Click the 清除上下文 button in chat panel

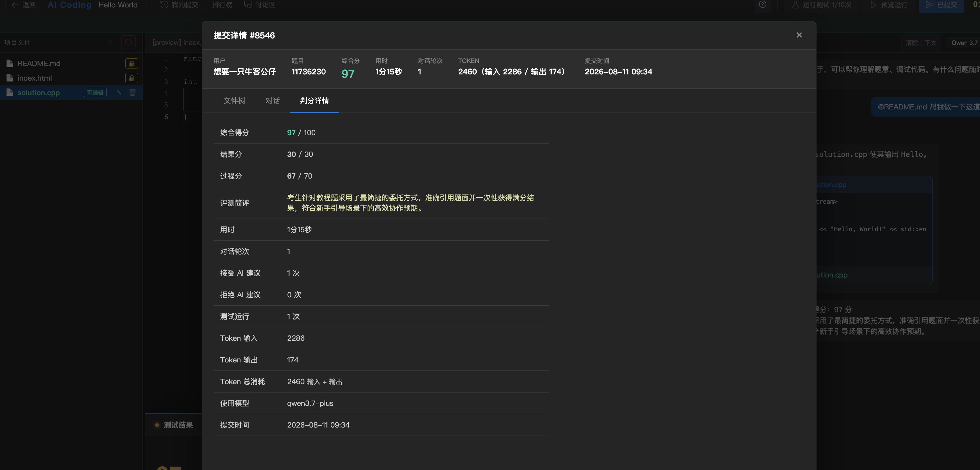[x=921, y=42]
